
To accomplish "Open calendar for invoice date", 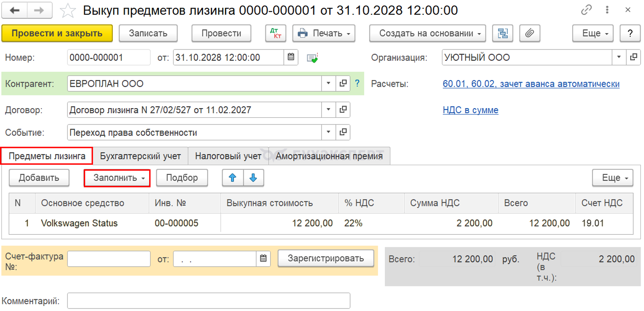I will tap(263, 258).
